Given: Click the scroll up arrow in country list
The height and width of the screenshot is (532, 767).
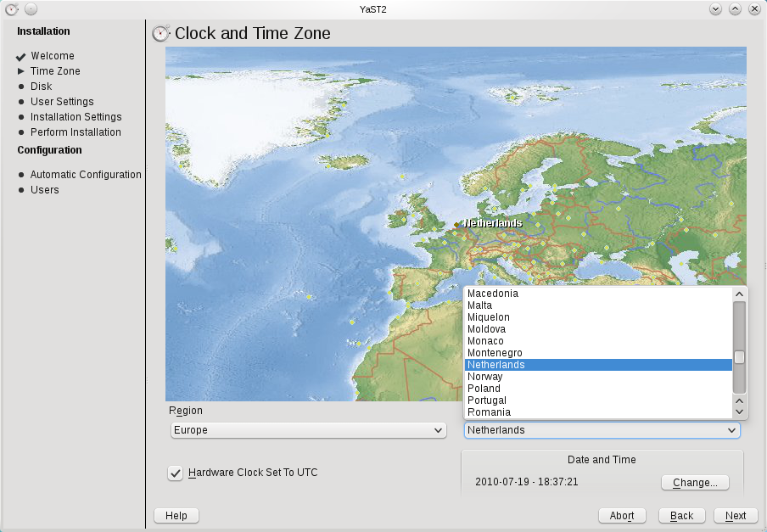Looking at the screenshot, I should (x=739, y=294).
